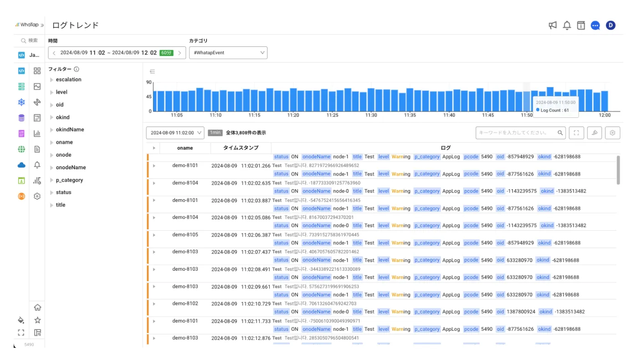Open the report document icon
This screenshot has width=637, height=364.
point(37,149)
